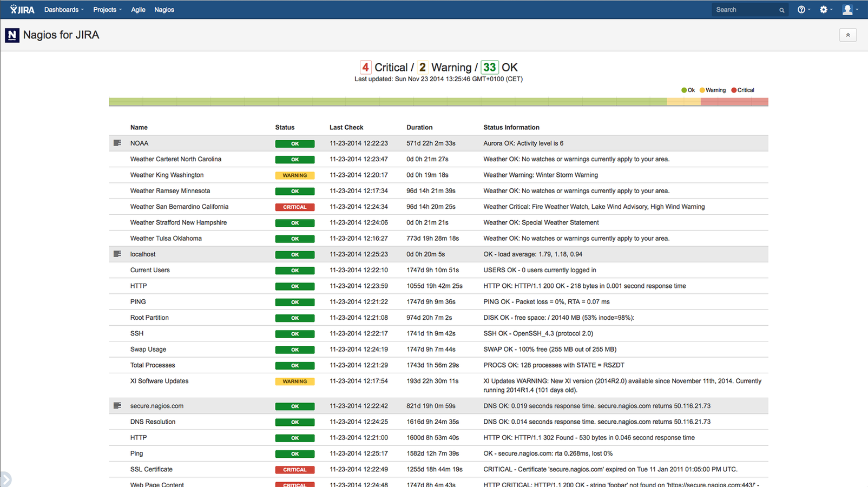Collapse the header with the double-chevron button
Screen dimensions: 868x487
point(848,35)
